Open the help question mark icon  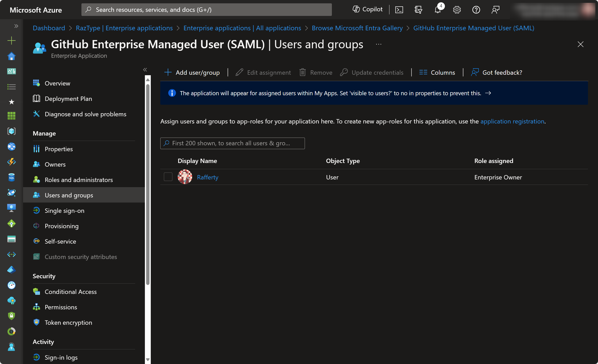(476, 10)
